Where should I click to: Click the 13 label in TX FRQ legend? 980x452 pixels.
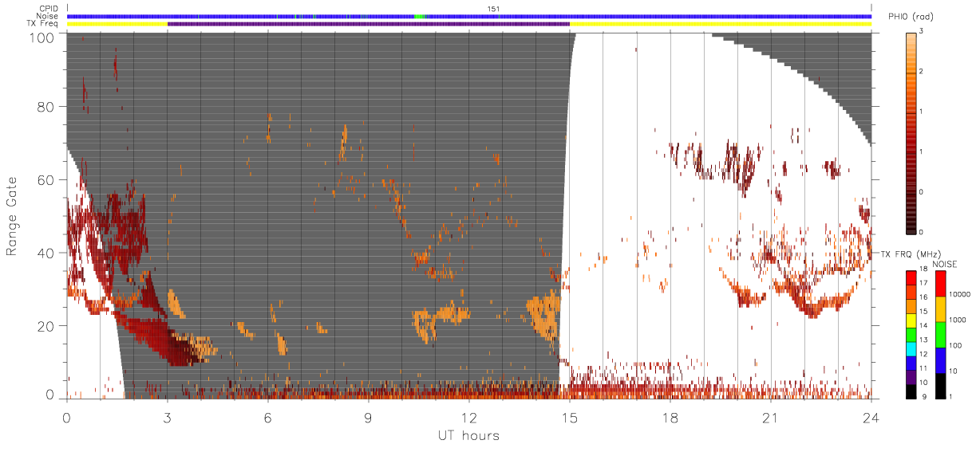[923, 341]
